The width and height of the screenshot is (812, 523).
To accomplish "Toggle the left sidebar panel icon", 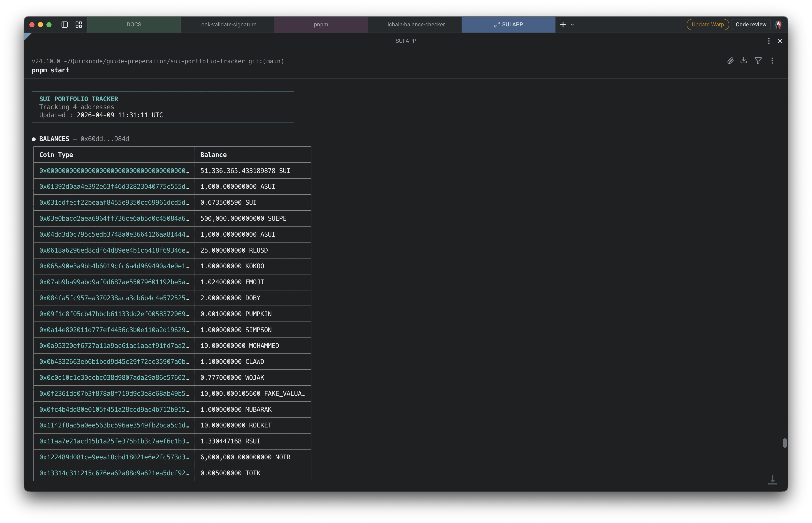I will click(65, 24).
